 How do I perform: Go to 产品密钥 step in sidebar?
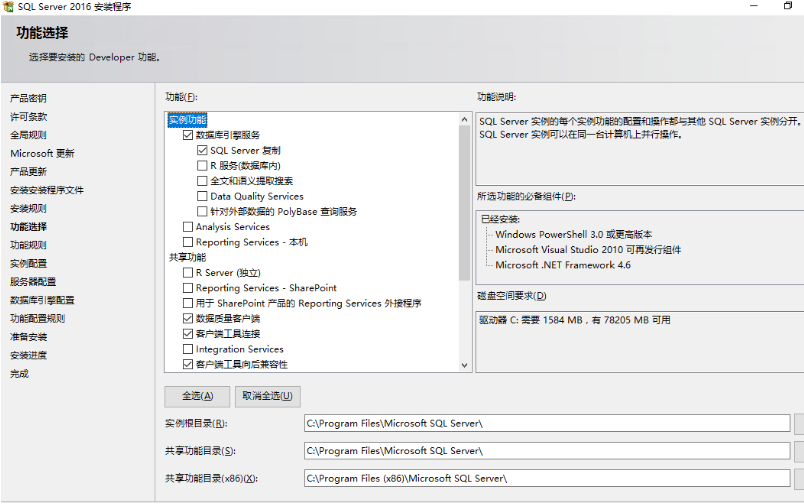[x=28, y=98]
